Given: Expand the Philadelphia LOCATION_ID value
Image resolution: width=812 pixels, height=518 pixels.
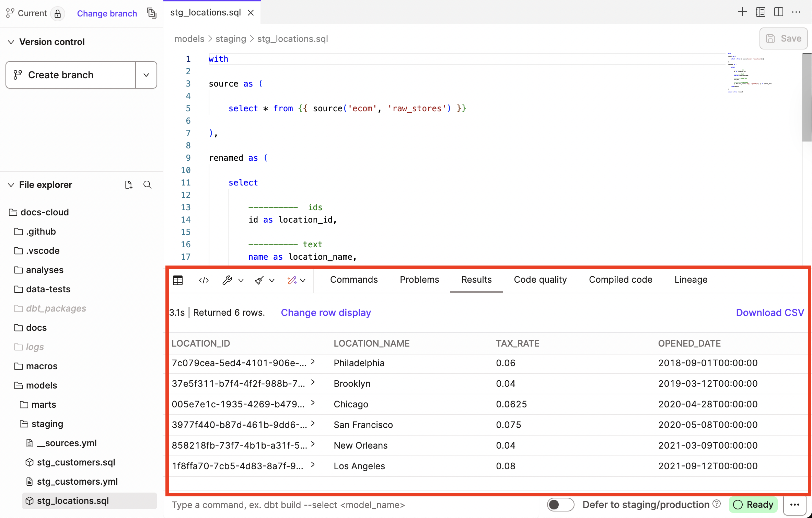Looking at the screenshot, I should tap(313, 362).
